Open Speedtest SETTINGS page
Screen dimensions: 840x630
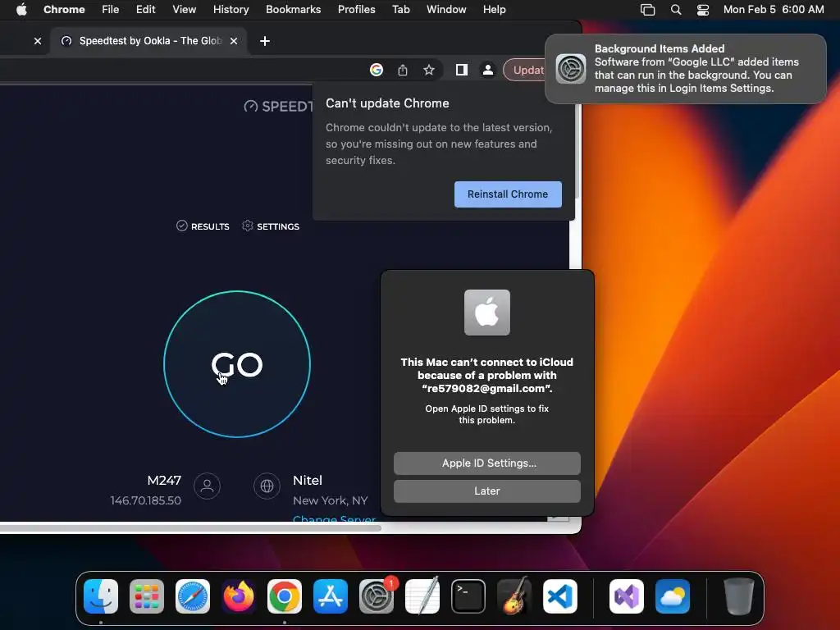pyautogui.click(x=271, y=226)
